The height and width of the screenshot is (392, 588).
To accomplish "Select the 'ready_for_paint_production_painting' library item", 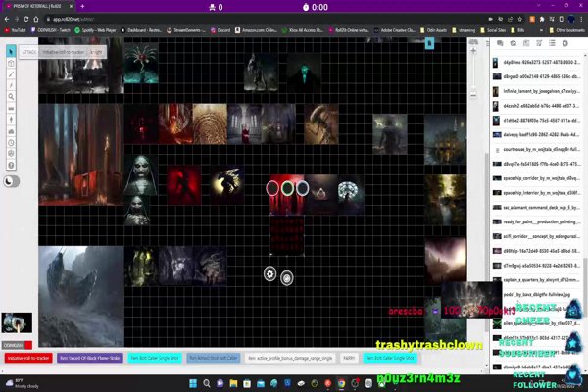I will pos(537,222).
